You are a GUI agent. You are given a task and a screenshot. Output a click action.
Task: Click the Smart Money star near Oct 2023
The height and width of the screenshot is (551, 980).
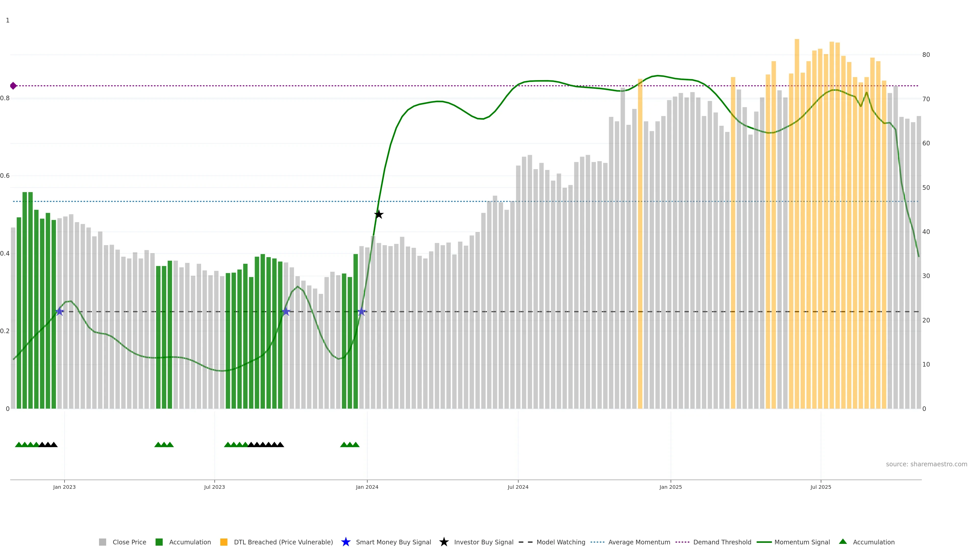point(286,311)
